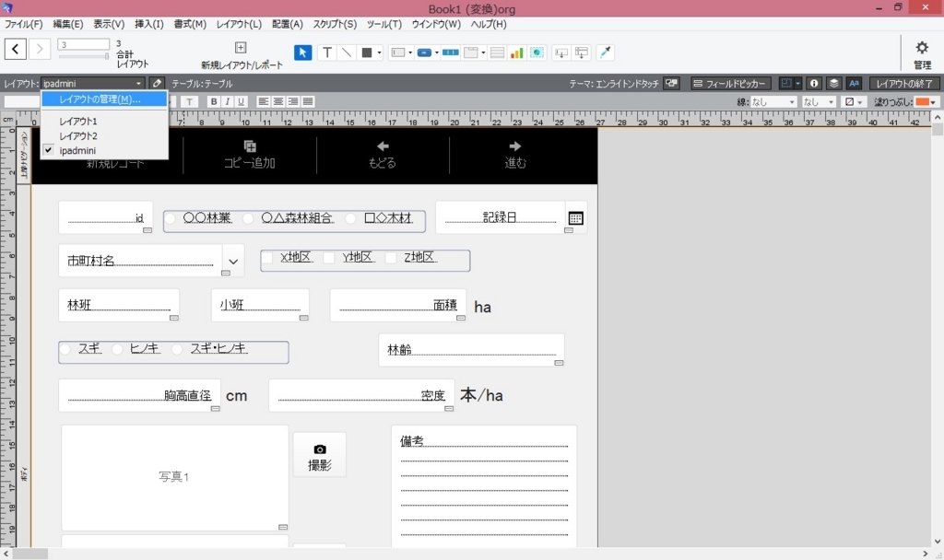This screenshot has width=944, height=560.
Task: Choose レイアウトの管理(M)... menu entry
Action: pos(104,99)
